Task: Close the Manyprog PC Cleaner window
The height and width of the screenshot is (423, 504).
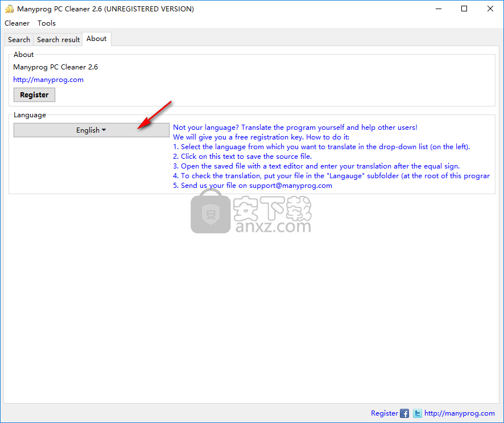Action: point(490,9)
